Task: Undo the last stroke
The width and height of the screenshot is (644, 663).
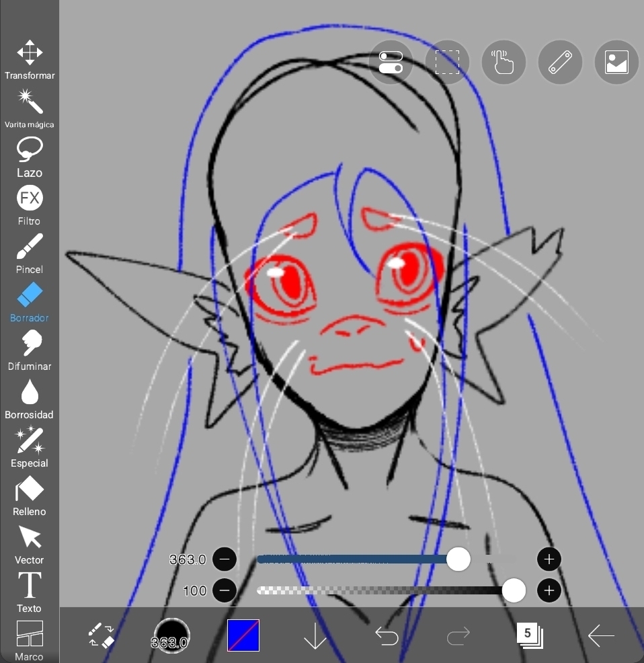Action: [387, 635]
